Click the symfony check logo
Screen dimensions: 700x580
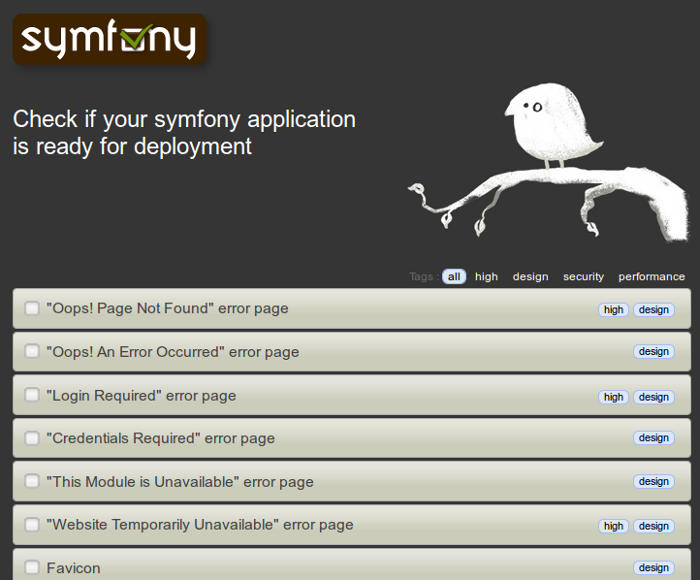[x=109, y=39]
